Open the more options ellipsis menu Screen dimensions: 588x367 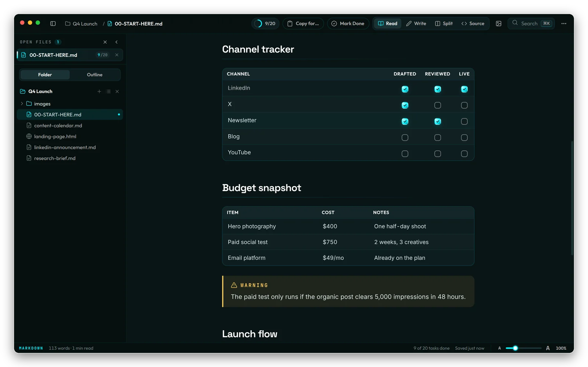point(564,24)
